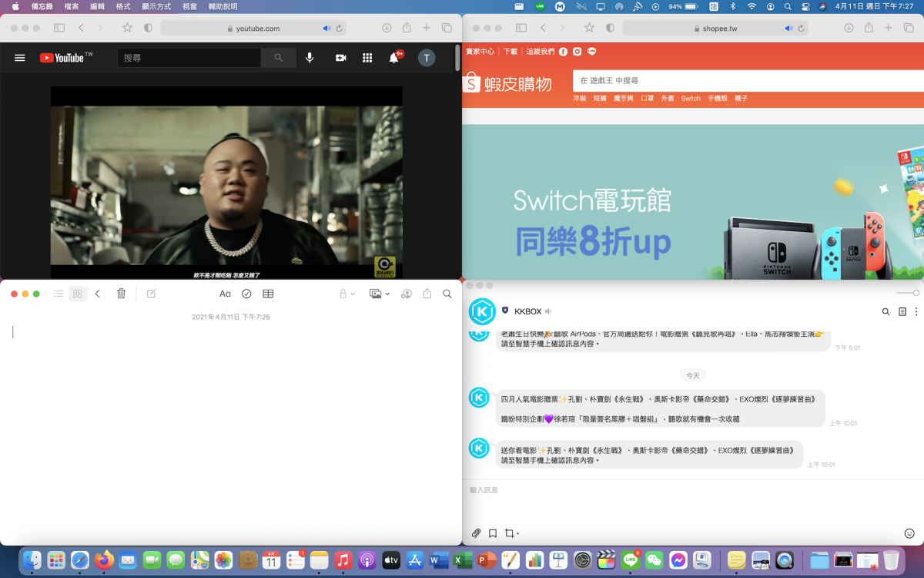Click the attach file paperclip in LINE chat
This screenshot has width=924, height=578.
point(476,533)
